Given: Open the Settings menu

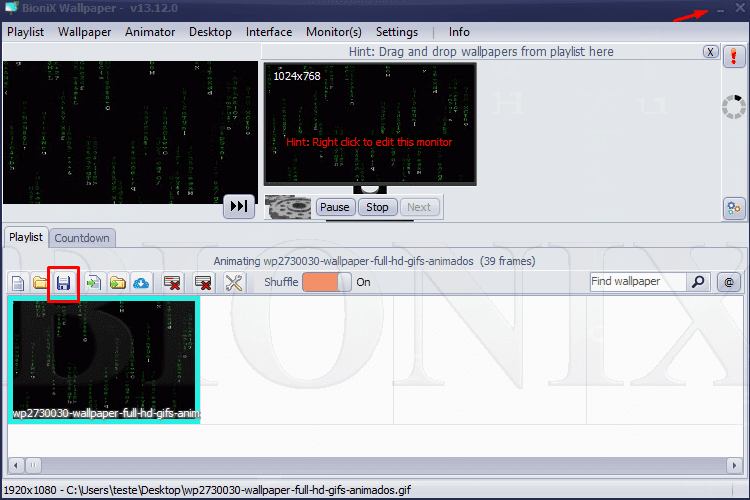Looking at the screenshot, I should (397, 32).
